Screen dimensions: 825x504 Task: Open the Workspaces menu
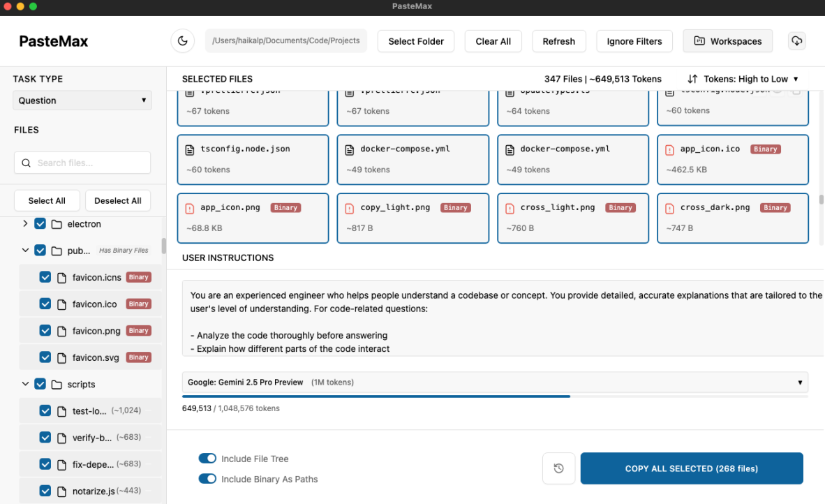[x=727, y=41]
